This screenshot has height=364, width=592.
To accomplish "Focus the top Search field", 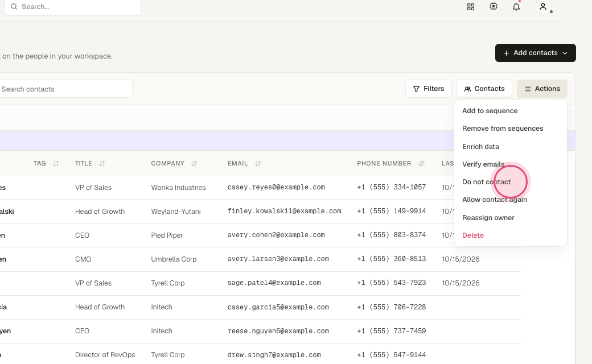I will click(x=73, y=7).
